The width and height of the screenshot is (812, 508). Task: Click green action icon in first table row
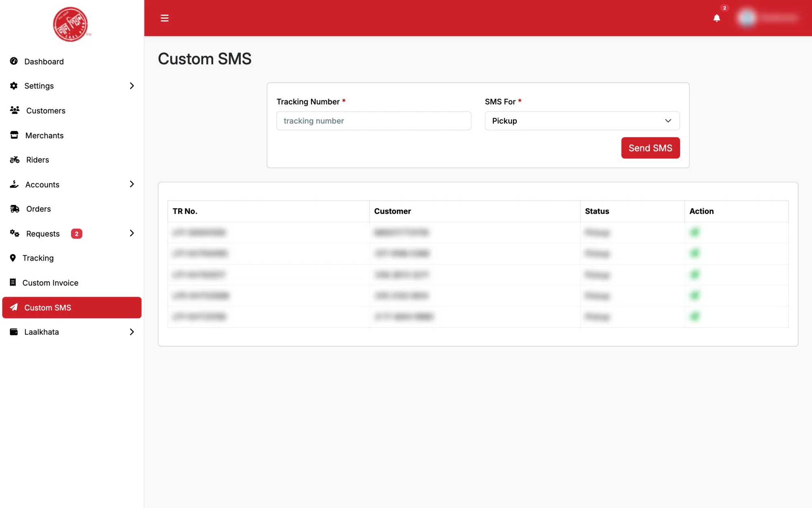[695, 232]
